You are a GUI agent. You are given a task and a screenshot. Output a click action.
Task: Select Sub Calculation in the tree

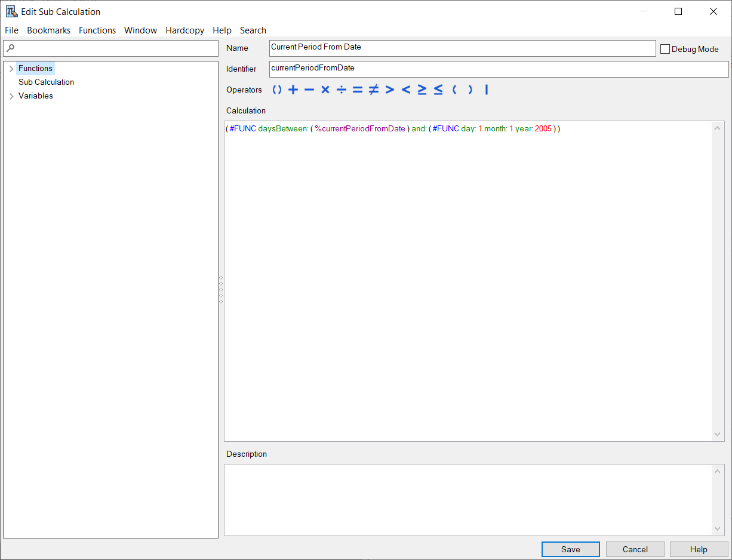(x=46, y=82)
